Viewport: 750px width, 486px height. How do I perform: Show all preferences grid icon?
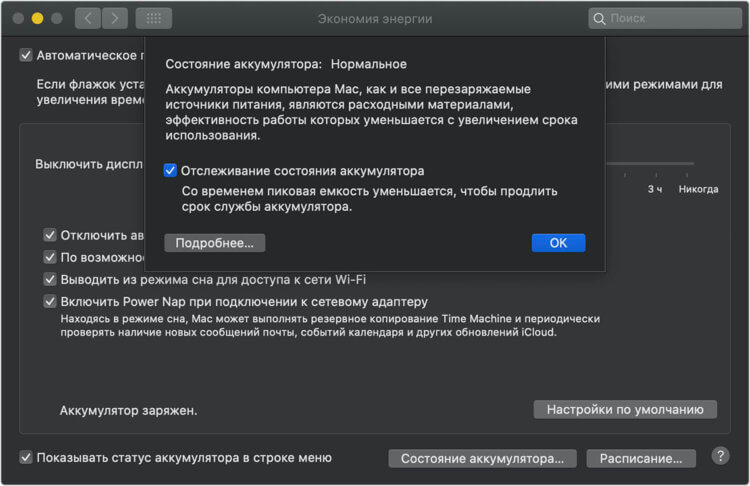coord(154,19)
